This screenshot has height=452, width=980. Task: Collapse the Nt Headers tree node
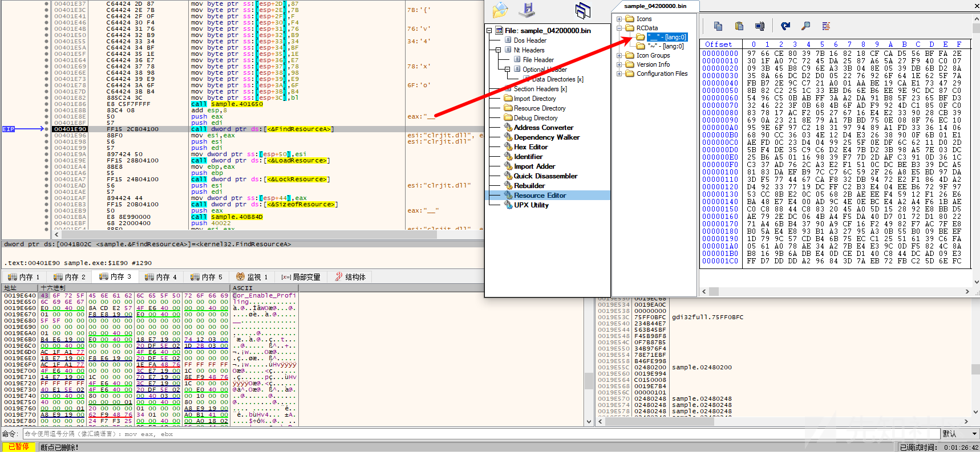(499, 50)
